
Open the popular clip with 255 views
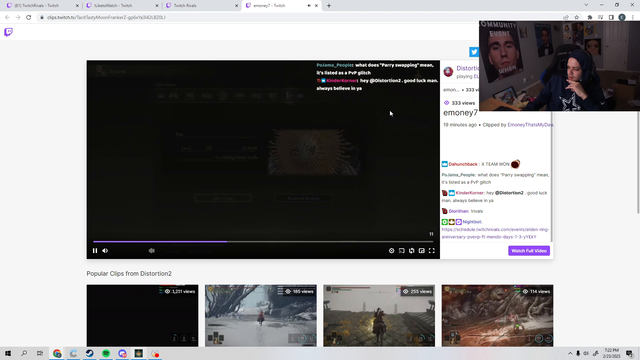coord(379,316)
